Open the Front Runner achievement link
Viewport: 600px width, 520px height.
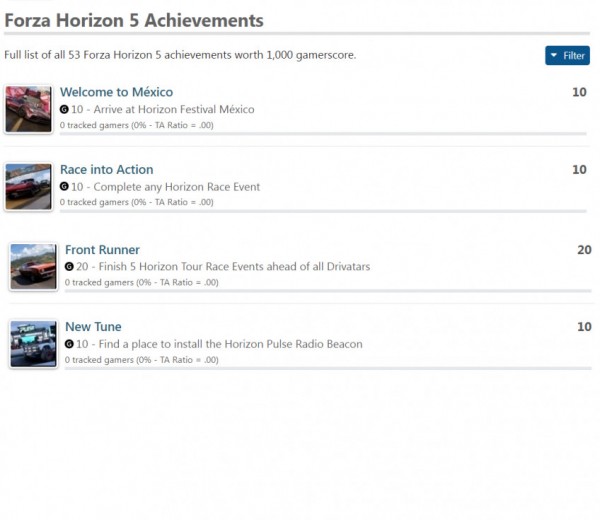click(x=102, y=250)
